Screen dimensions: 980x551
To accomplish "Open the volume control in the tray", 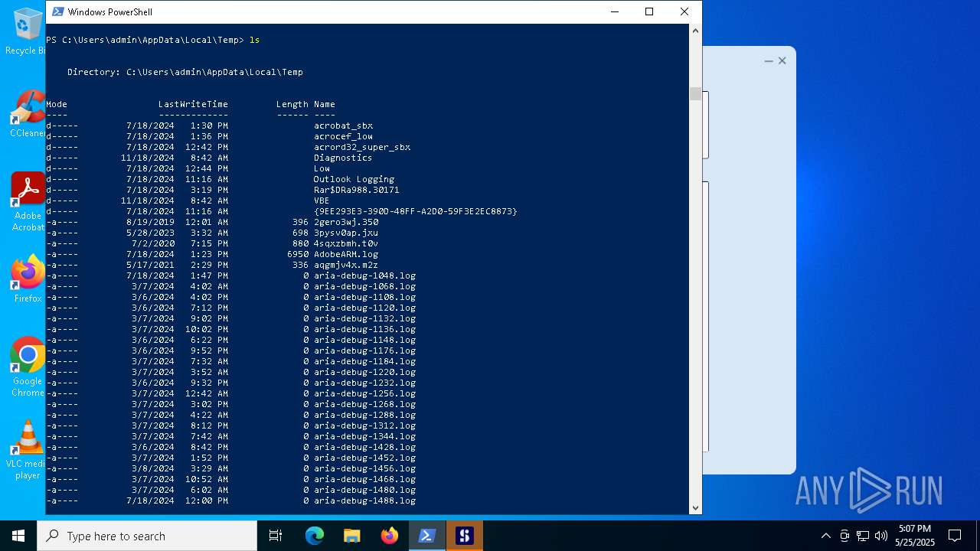I will pyautogui.click(x=880, y=536).
